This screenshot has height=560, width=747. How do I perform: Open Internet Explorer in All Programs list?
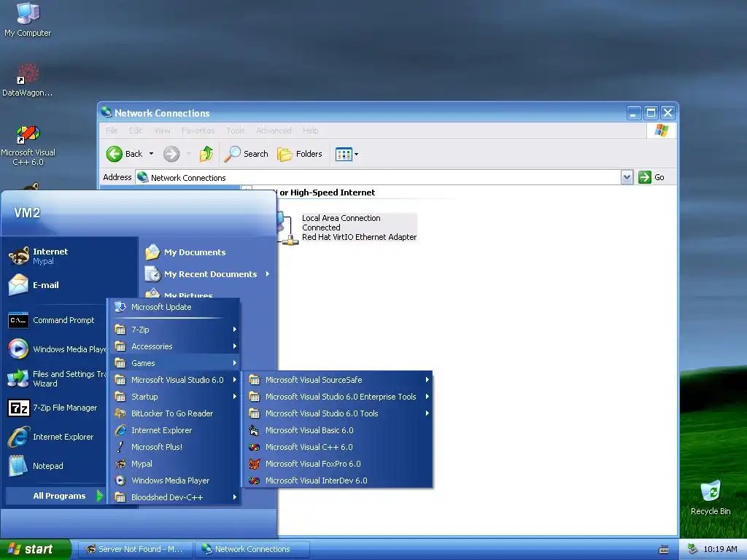pyautogui.click(x=174, y=430)
